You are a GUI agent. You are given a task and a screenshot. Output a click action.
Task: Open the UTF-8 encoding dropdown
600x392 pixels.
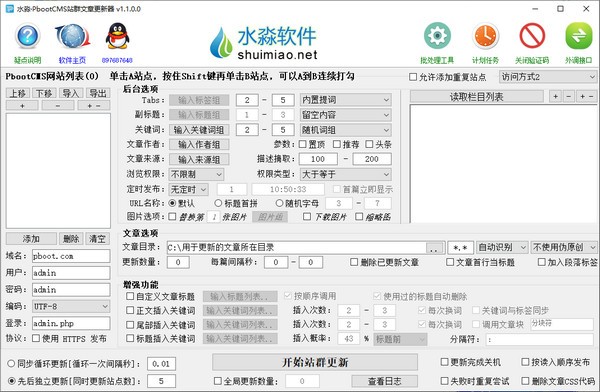pos(71,306)
